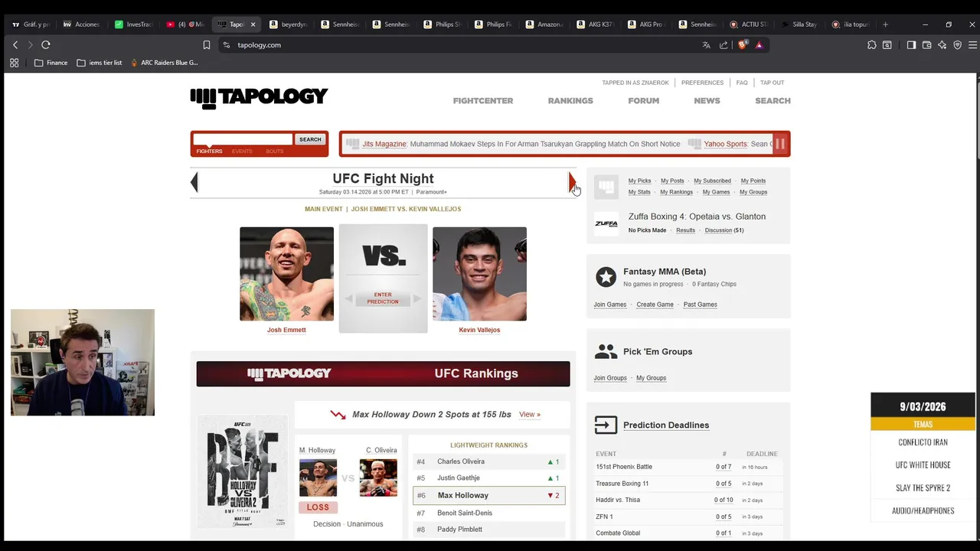Open the Holloway vs Oliveira event poster

pyautogui.click(x=242, y=472)
